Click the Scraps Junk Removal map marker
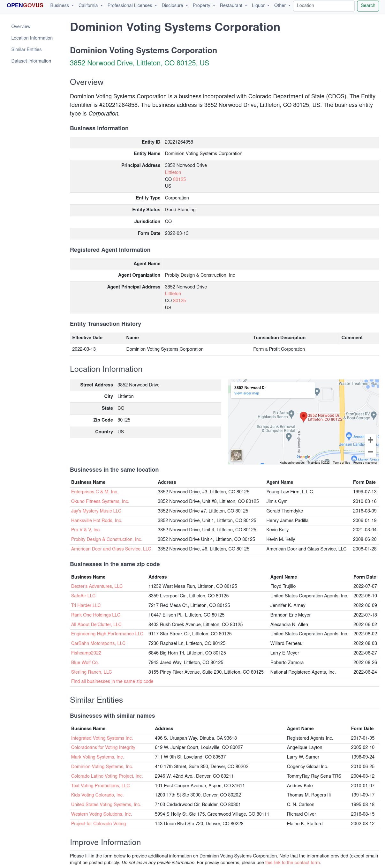Image resolution: width=385 pixels, height=868 pixels. tap(288, 437)
